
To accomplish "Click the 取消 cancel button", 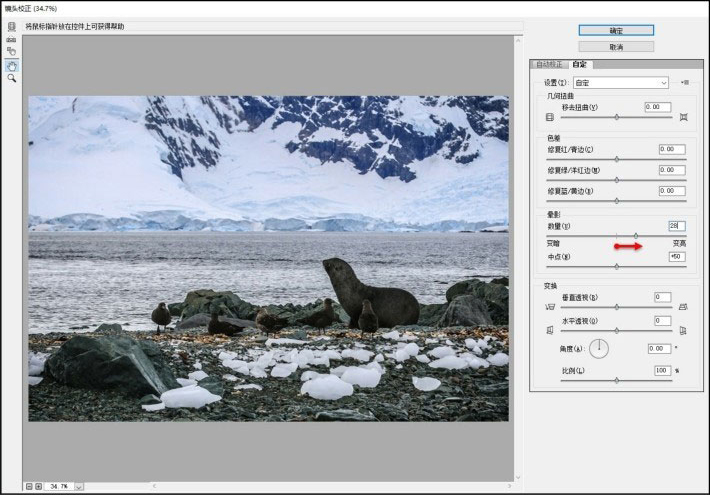I will point(615,46).
